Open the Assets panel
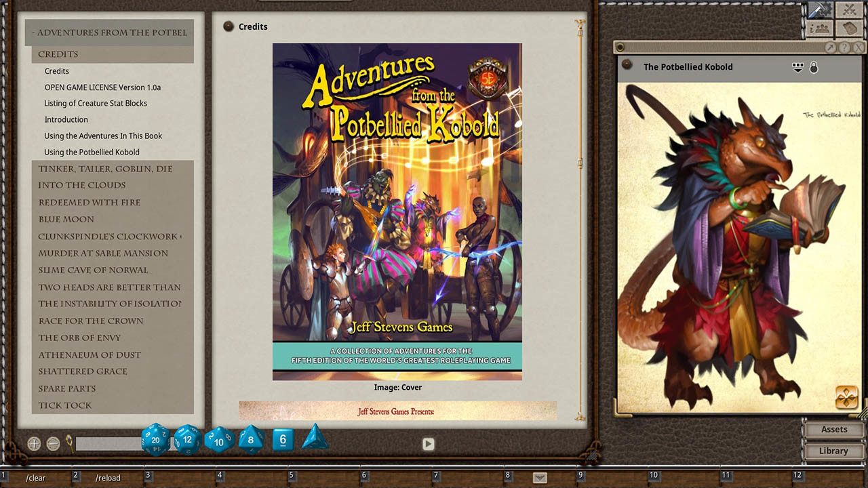 coord(833,429)
